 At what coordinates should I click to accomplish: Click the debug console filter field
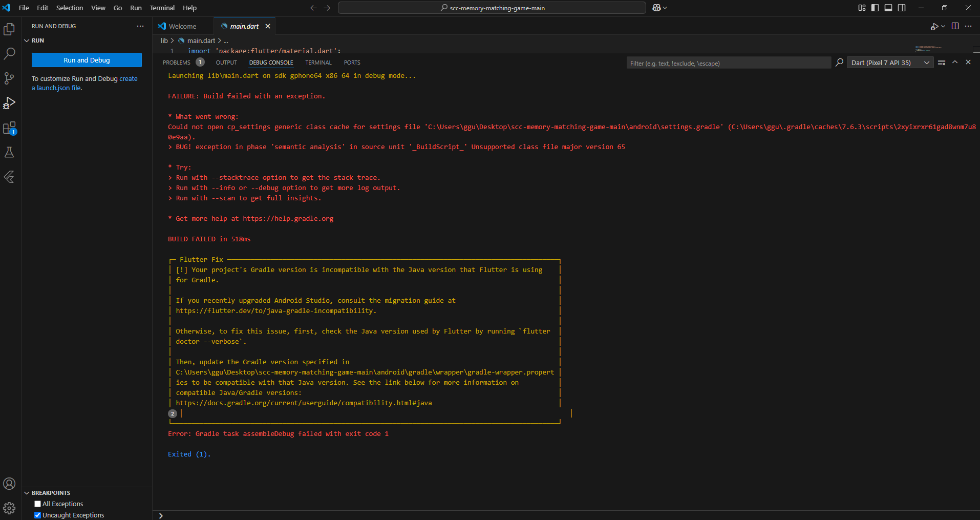point(729,63)
